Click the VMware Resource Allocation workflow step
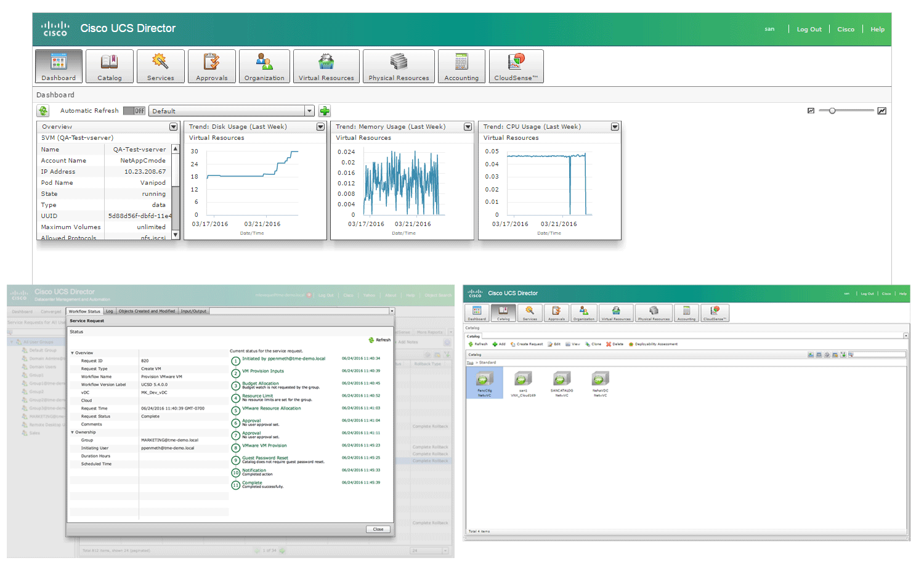 (x=272, y=408)
